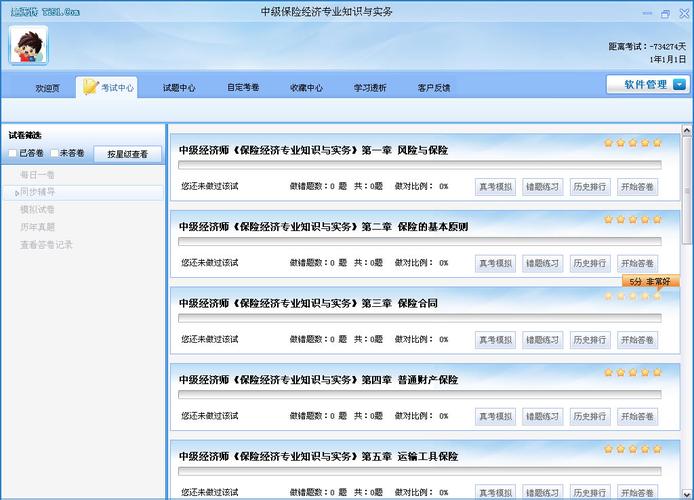Tick the 已答卷 checkbox
The image size is (694, 500).
tap(12, 153)
